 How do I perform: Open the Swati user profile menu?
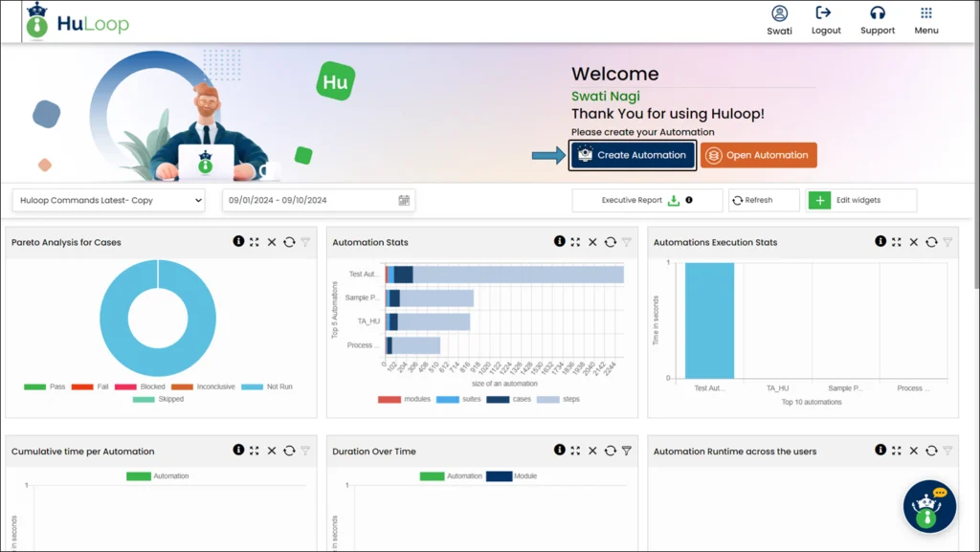[779, 15]
